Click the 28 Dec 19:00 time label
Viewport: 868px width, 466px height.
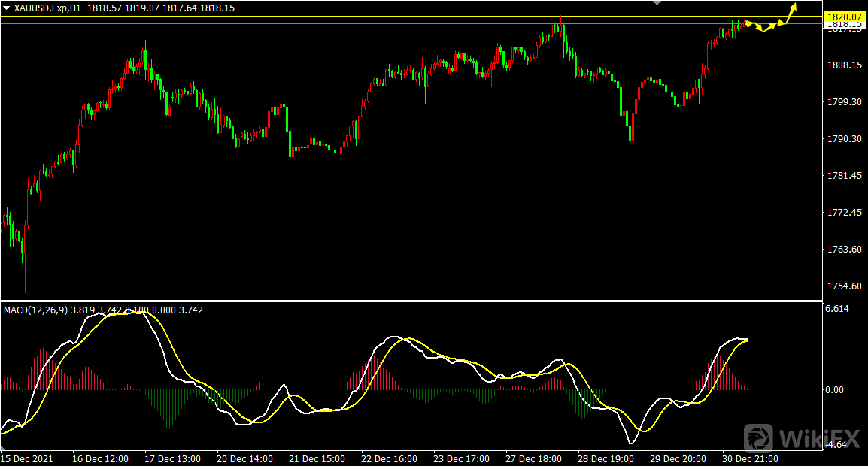click(606, 458)
